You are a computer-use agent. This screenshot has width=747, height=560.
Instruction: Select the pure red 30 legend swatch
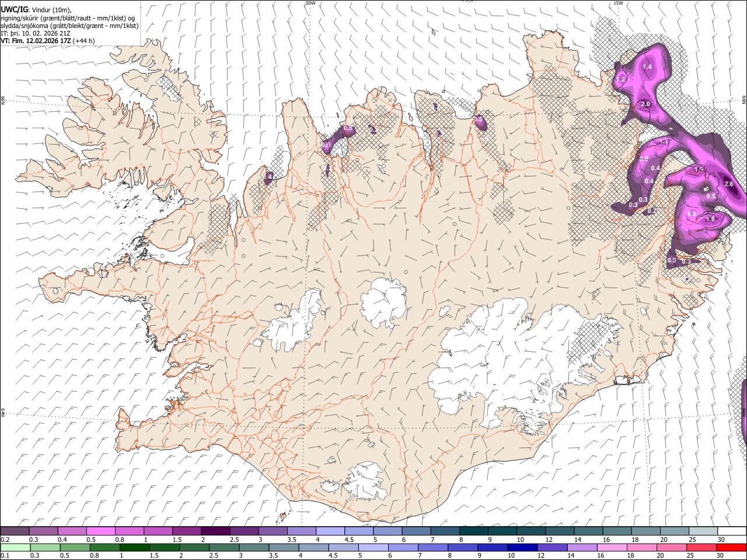[732, 547]
